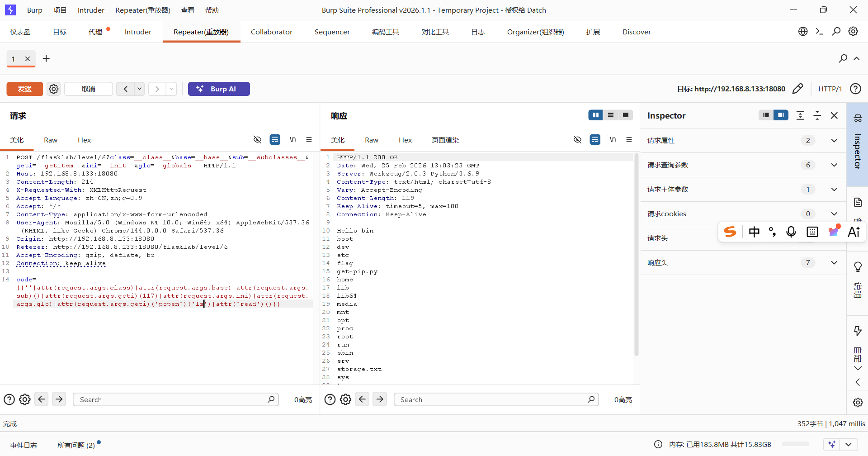The image size is (868, 456).
Task: Click the 取消 cancel button
Action: tap(89, 89)
